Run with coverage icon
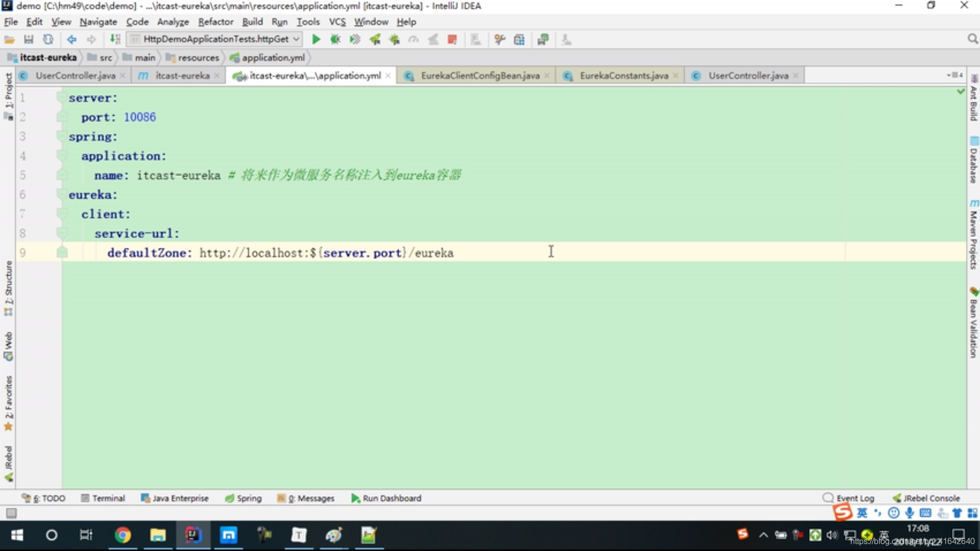980x551 pixels. click(355, 39)
